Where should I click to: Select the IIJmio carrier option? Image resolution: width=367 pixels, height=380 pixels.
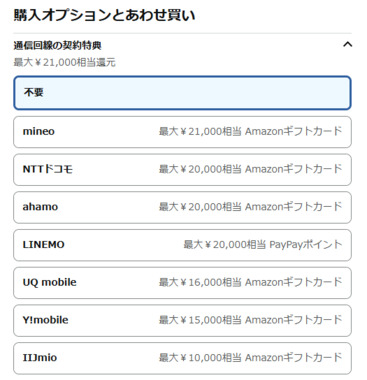pyautogui.click(x=182, y=358)
